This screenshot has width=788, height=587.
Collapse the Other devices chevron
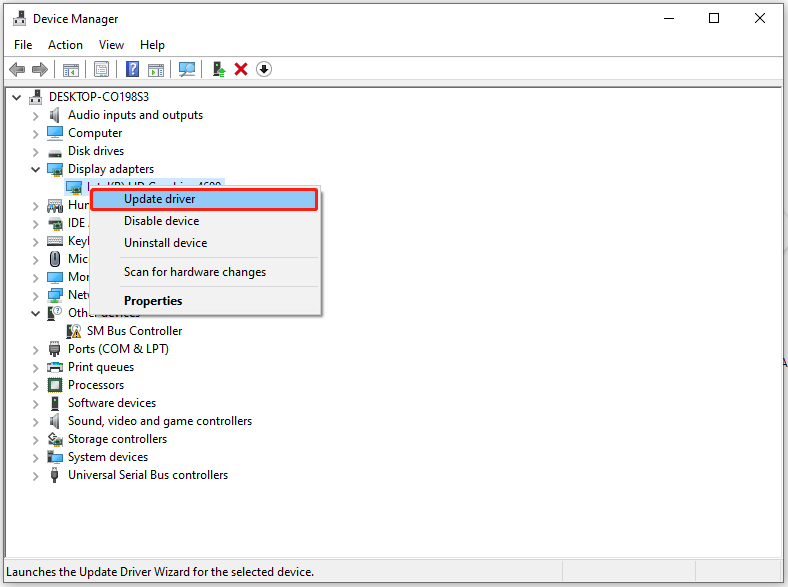35,314
